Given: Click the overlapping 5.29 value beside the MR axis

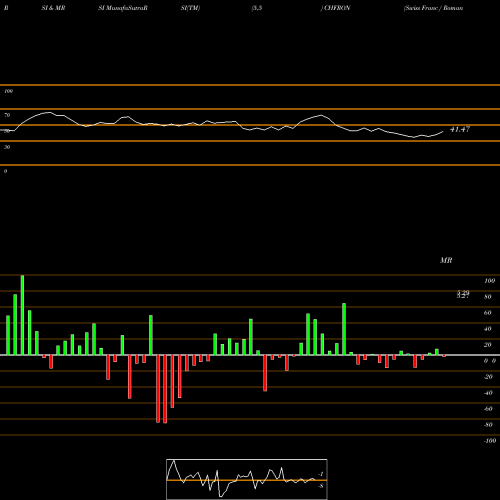Looking at the screenshot, I should pyautogui.click(x=463, y=294).
